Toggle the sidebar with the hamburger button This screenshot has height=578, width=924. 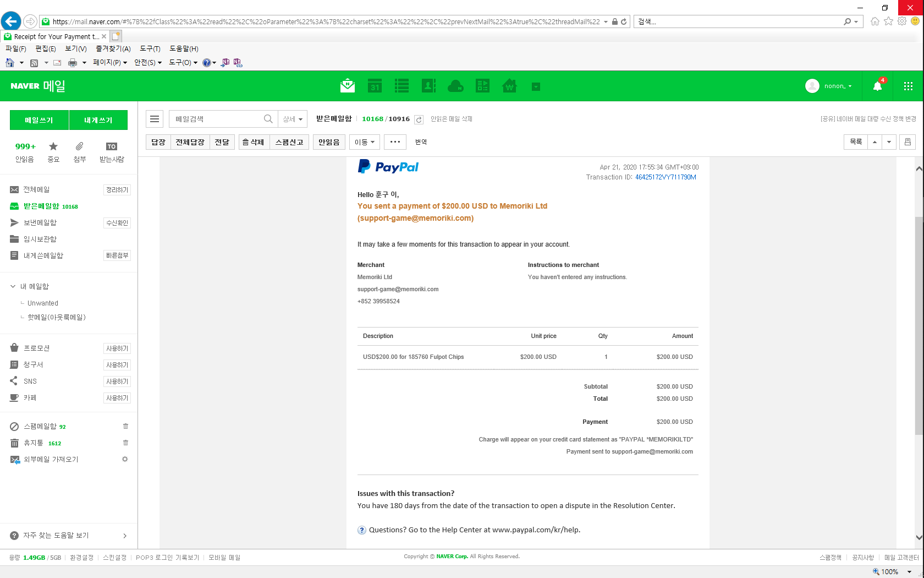point(155,119)
